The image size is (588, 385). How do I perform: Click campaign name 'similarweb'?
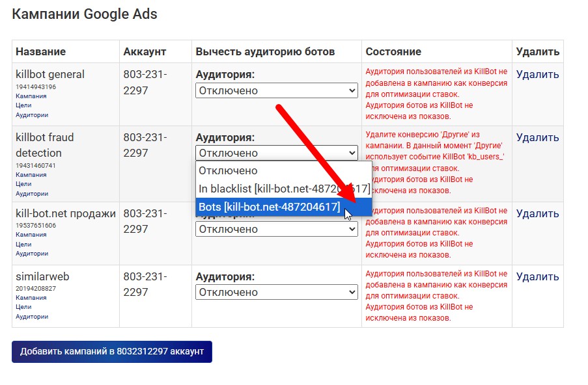tap(42, 276)
